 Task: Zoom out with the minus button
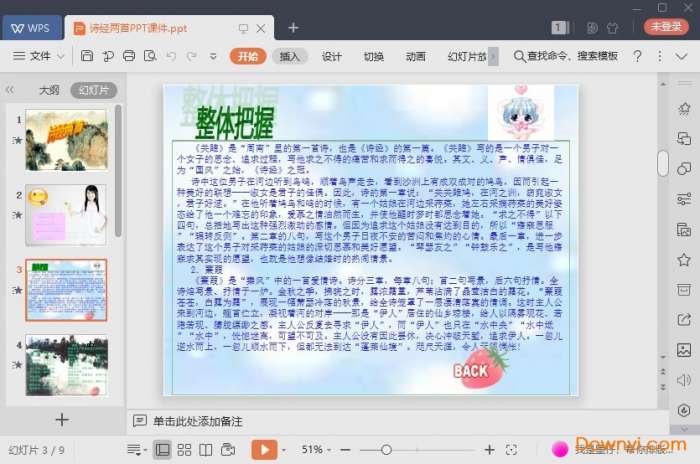[x=345, y=450]
